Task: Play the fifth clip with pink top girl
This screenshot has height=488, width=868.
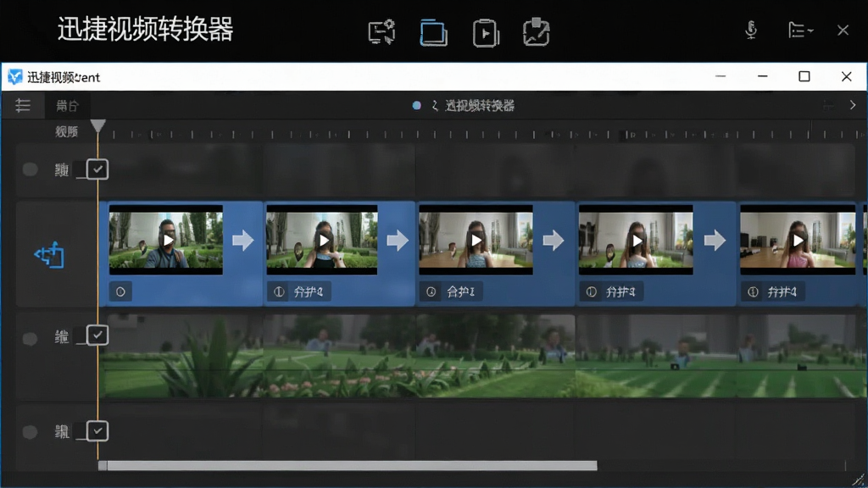Action: tap(798, 240)
